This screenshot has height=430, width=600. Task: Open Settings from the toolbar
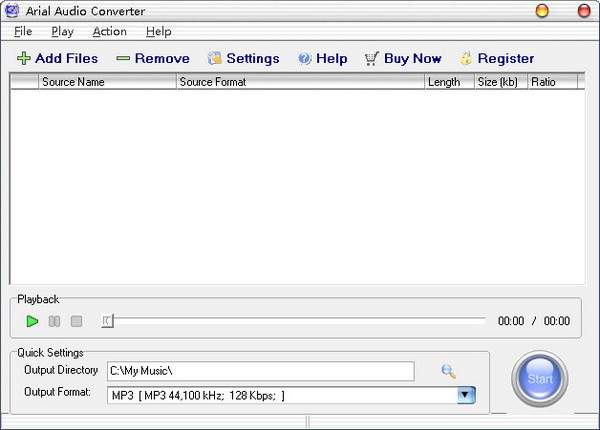click(x=243, y=58)
